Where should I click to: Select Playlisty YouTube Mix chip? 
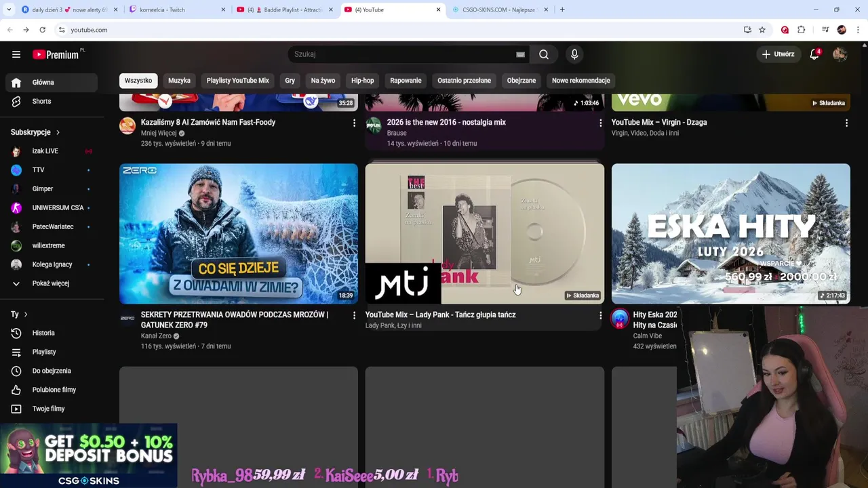(237, 81)
